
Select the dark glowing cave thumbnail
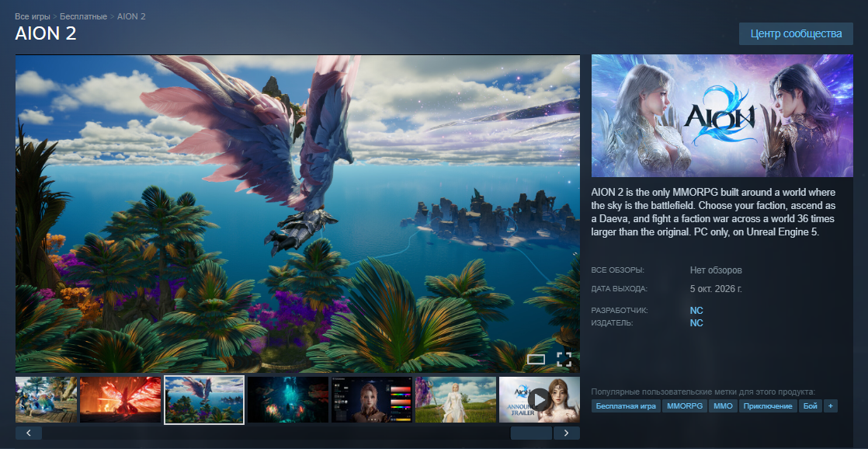coord(288,400)
